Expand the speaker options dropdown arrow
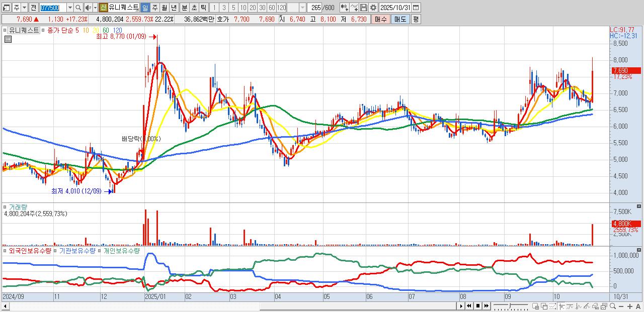The image size is (644, 312). tap(95, 8)
